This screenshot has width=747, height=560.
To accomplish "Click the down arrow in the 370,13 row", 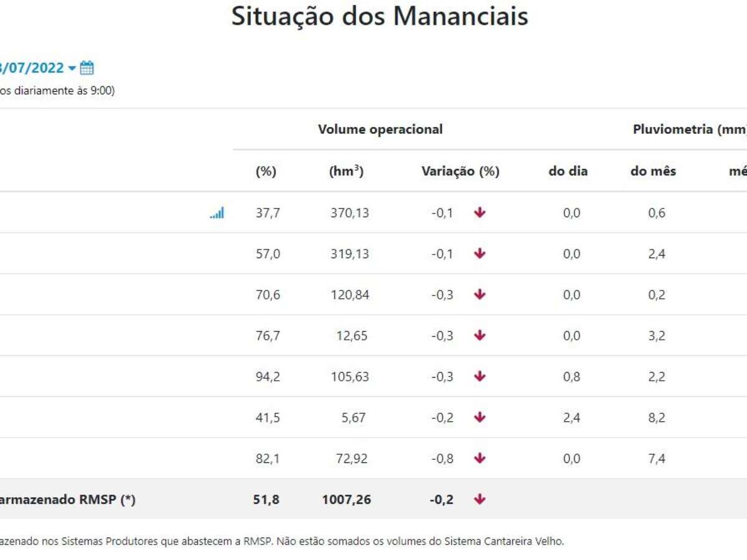I will coord(479,213).
